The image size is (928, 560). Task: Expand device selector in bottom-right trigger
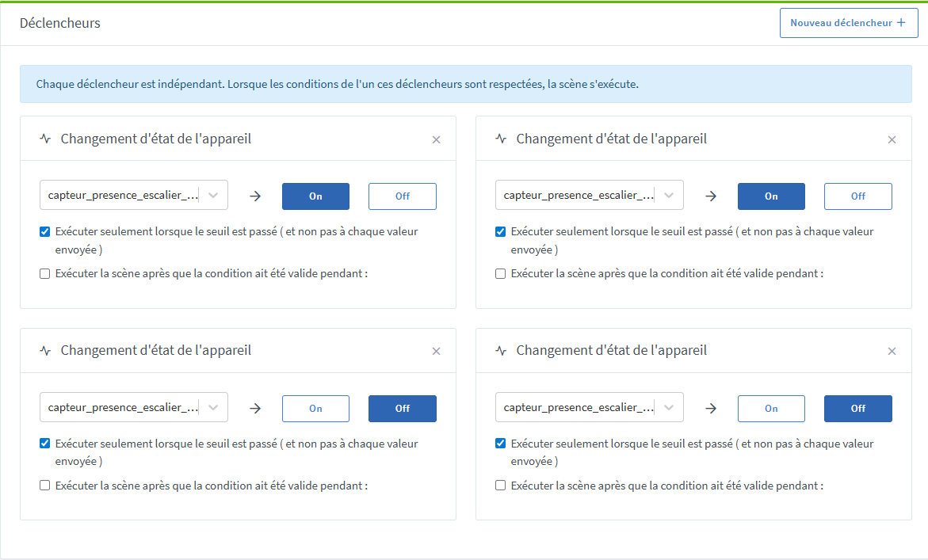coord(589,408)
